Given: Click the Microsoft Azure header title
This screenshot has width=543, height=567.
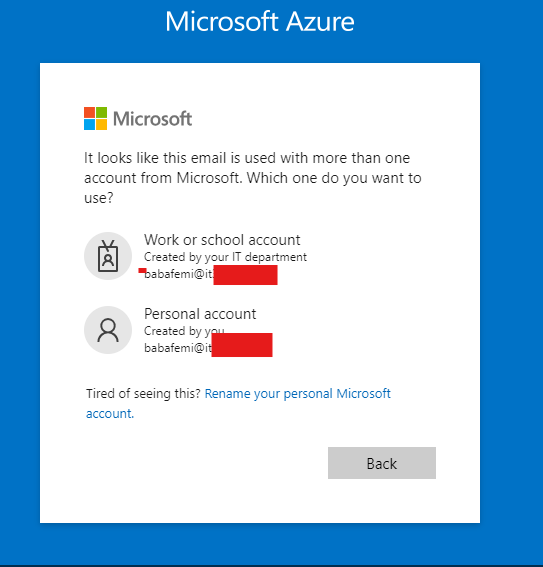Looking at the screenshot, I should point(260,21).
